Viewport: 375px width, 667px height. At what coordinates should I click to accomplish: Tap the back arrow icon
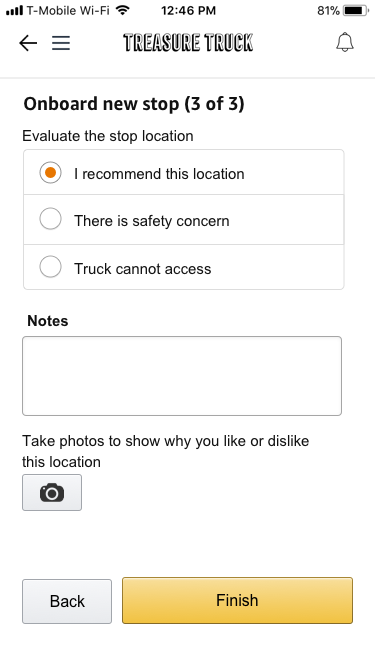coord(28,43)
